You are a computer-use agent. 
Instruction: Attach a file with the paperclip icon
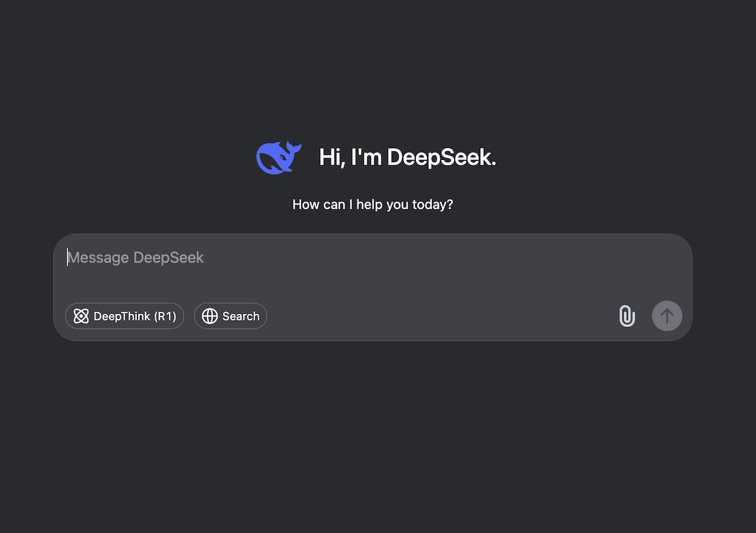pos(627,316)
